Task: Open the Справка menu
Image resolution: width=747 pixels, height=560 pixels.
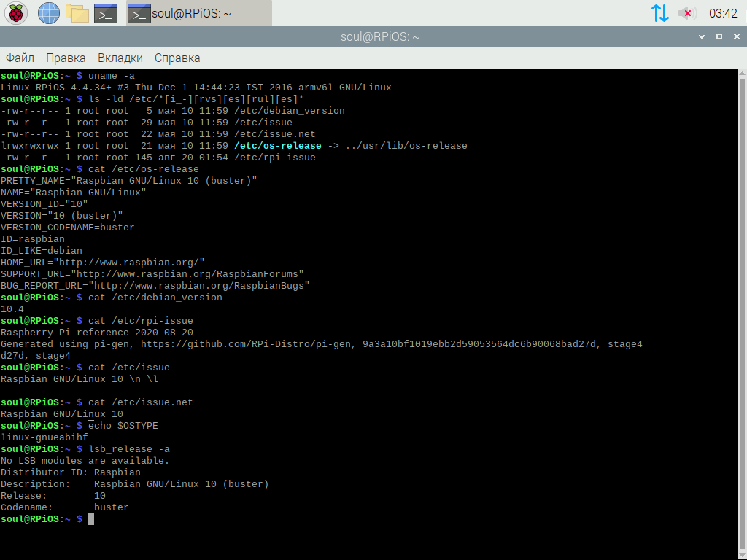Action: point(177,58)
